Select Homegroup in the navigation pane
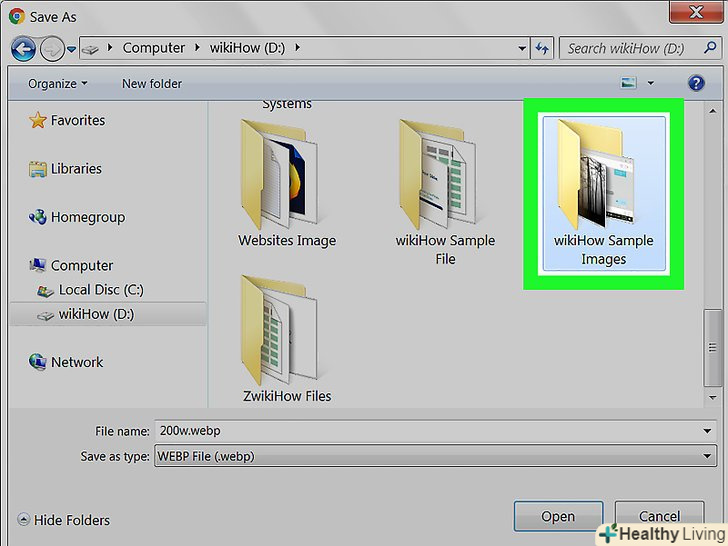 coord(88,217)
